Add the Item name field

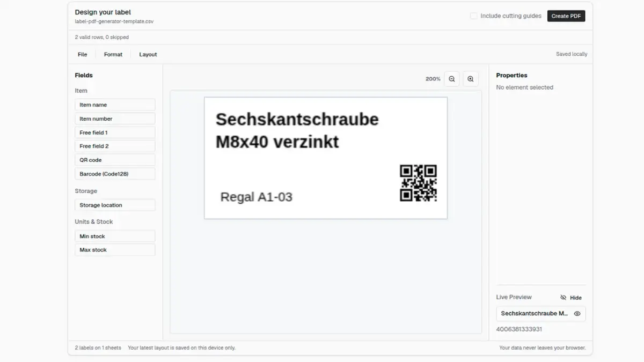tap(115, 105)
